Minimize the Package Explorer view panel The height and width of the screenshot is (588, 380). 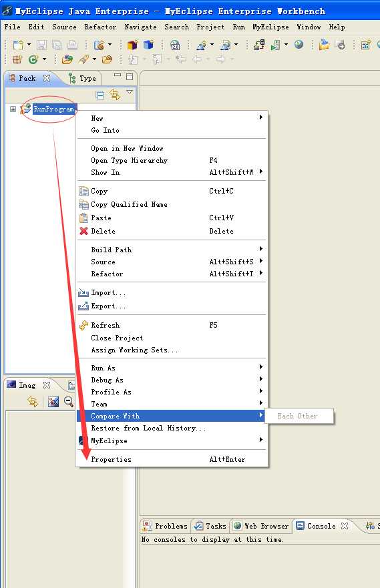[x=118, y=75]
